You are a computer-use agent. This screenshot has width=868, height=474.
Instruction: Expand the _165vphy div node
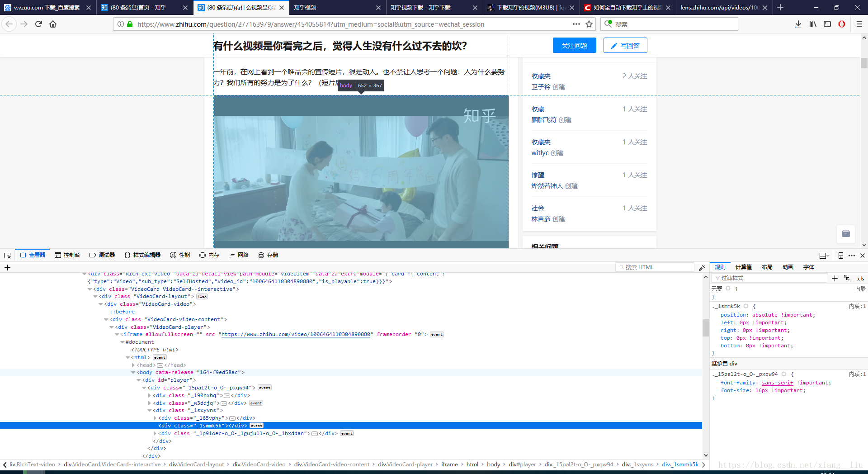click(155, 418)
